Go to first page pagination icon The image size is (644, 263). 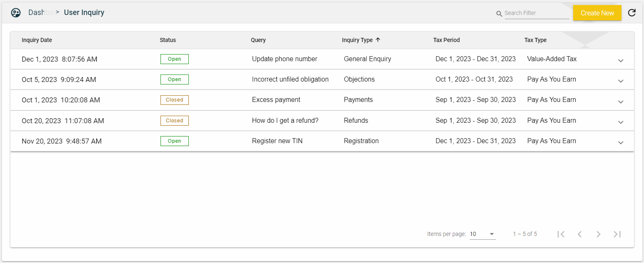(x=561, y=234)
